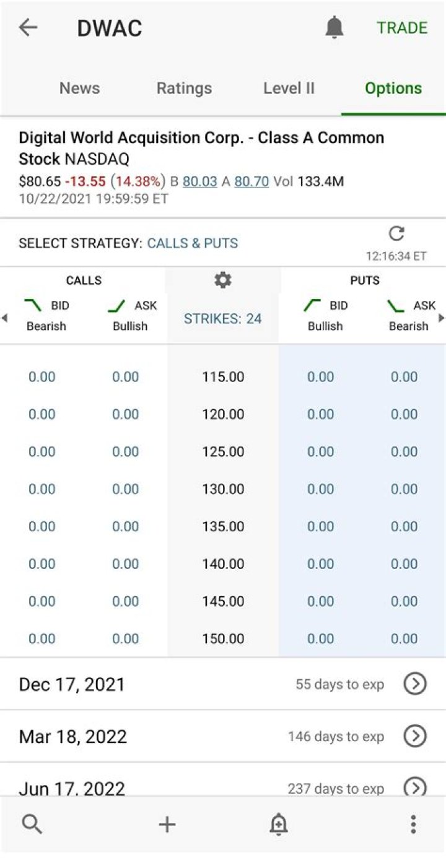Open CALLS & PUTS strategy selector
The image size is (446, 868).
192,243
